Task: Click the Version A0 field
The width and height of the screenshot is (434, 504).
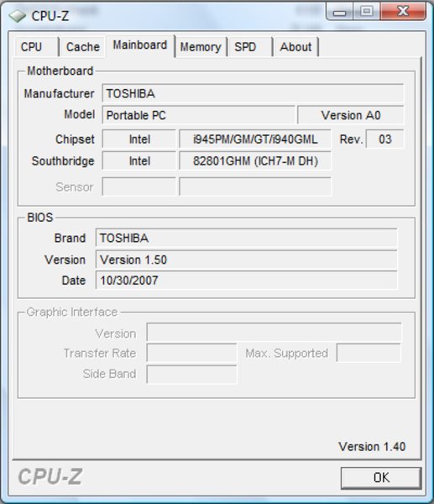Action: click(x=351, y=115)
